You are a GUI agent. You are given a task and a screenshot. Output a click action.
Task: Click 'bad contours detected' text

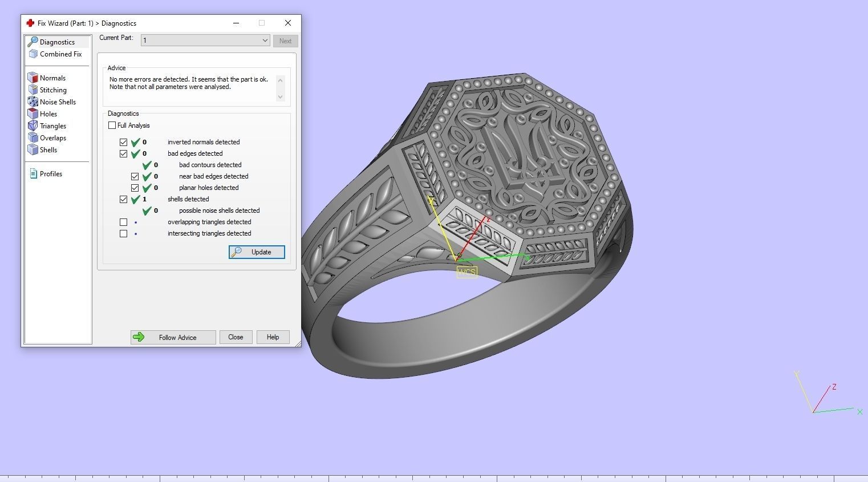(x=210, y=165)
